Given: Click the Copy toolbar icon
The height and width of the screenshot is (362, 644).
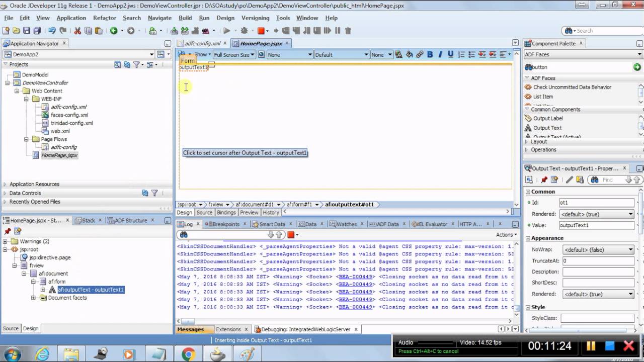Looking at the screenshot, I should pos(88,31).
